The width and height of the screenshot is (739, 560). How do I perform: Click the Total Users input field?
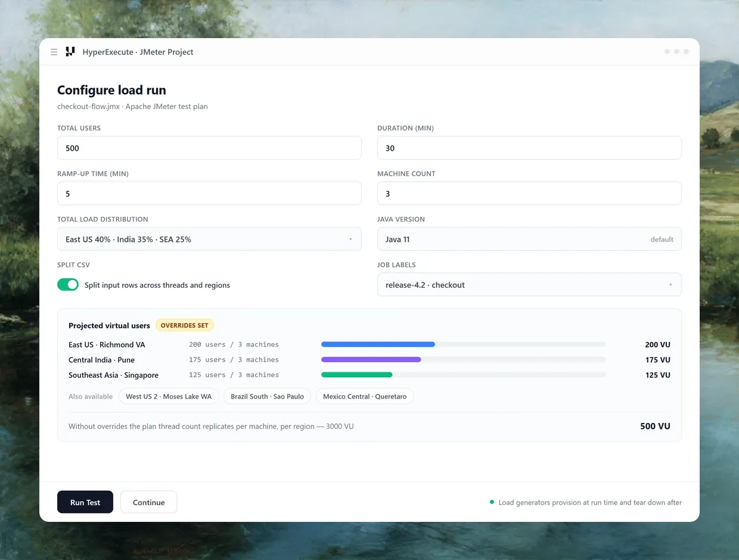tap(209, 148)
